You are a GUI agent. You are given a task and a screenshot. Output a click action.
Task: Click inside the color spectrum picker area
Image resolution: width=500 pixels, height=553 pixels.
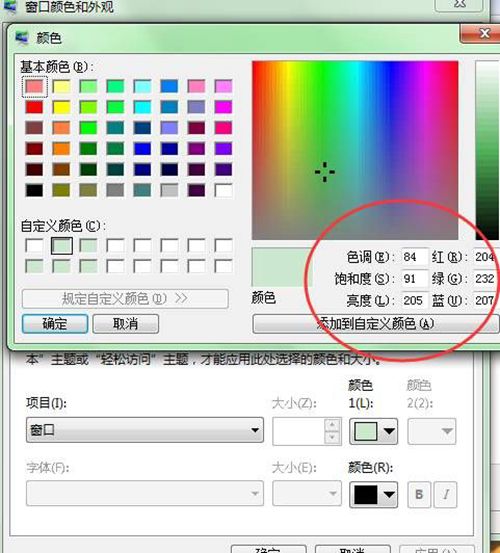tap(355, 150)
